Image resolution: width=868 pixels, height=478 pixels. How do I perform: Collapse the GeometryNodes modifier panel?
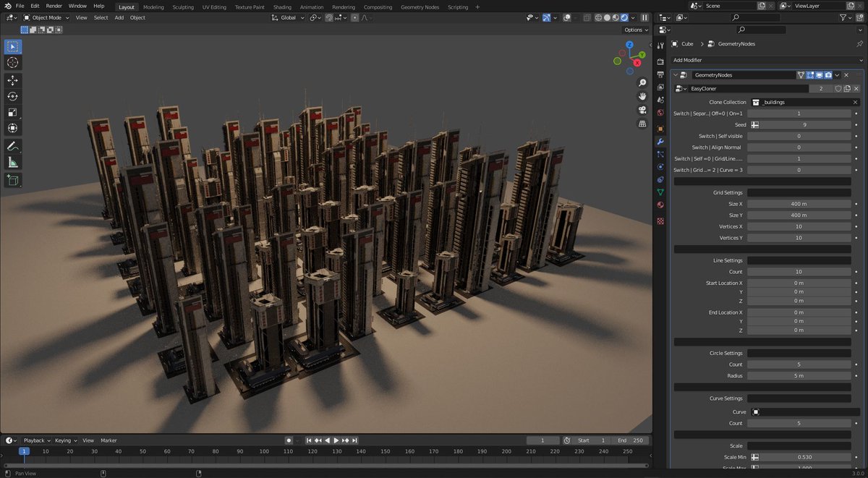(x=675, y=74)
